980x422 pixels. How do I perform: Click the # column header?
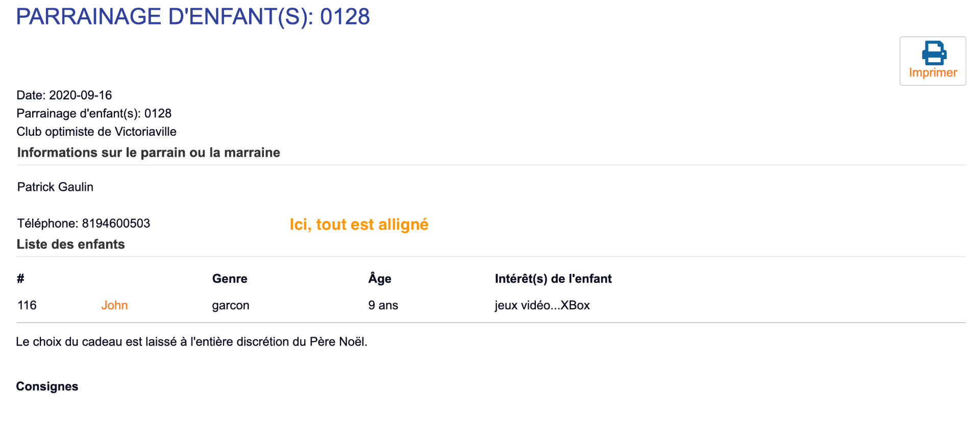tap(20, 279)
